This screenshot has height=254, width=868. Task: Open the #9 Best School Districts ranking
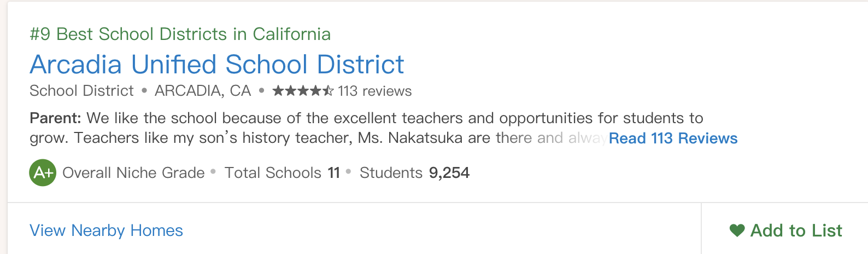(x=180, y=34)
